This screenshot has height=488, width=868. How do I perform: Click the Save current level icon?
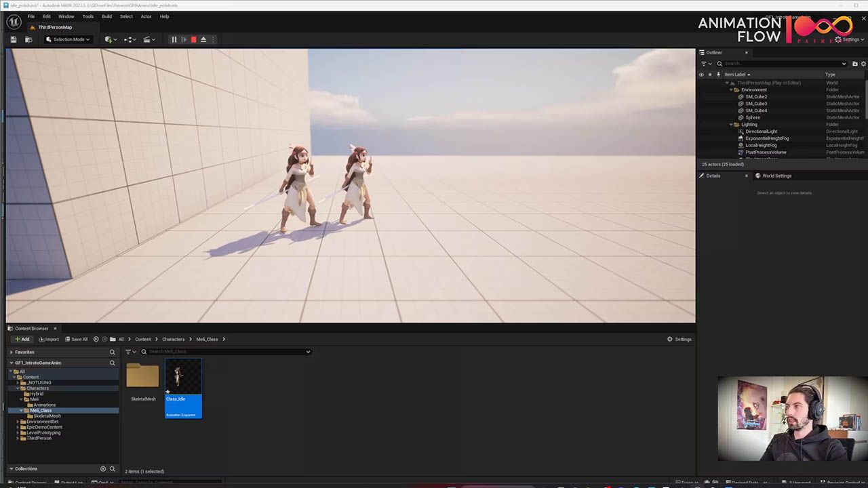click(x=13, y=39)
